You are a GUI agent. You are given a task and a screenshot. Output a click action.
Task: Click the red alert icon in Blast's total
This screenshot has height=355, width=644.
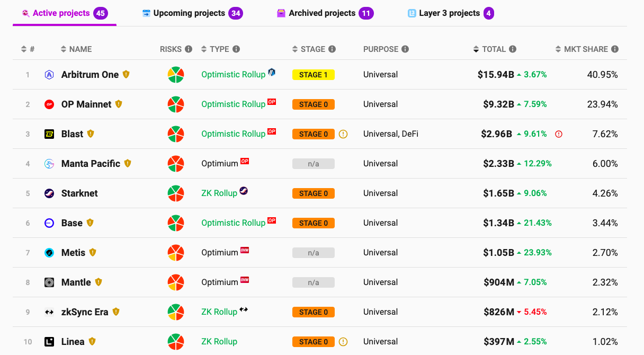(x=559, y=134)
